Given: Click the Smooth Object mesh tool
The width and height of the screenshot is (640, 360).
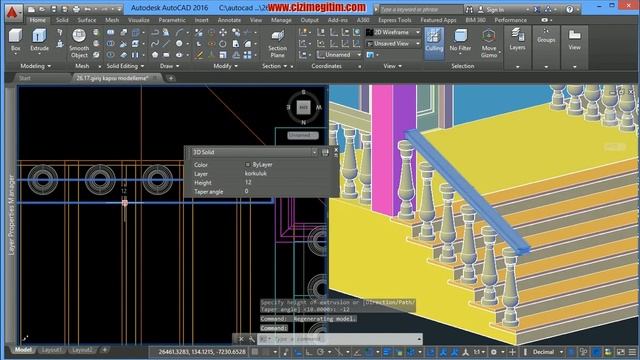Looking at the screenshot, I should point(79,43).
